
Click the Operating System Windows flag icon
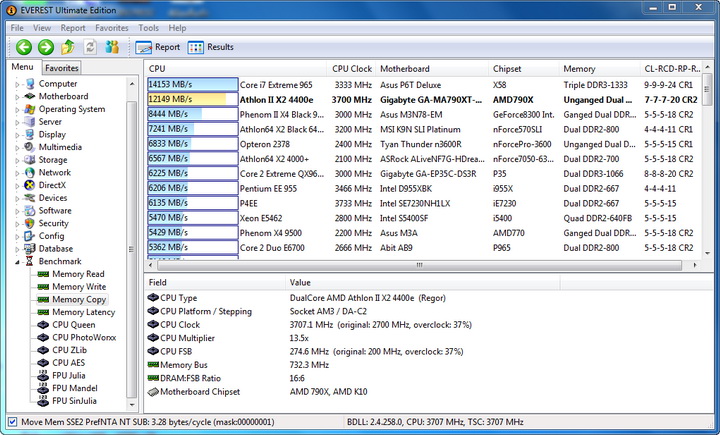point(30,109)
